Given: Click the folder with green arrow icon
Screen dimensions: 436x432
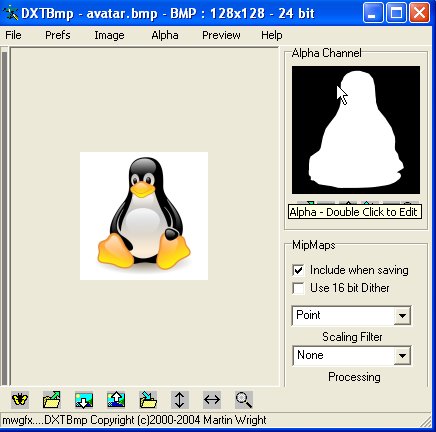Looking at the screenshot, I should click(52, 399).
